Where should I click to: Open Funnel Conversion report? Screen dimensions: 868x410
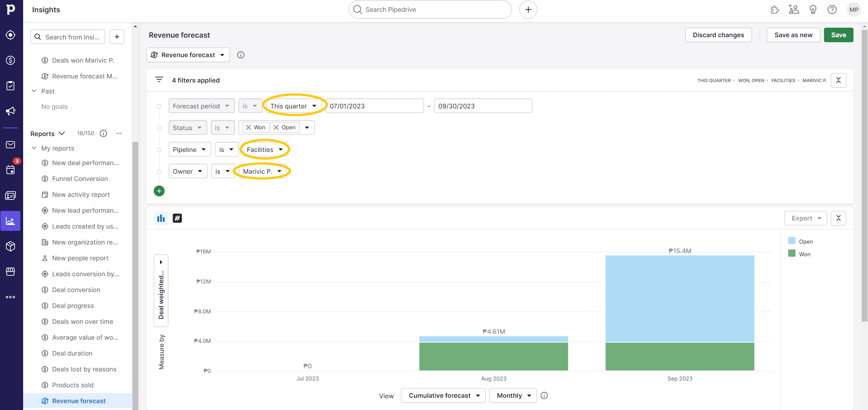(x=80, y=179)
